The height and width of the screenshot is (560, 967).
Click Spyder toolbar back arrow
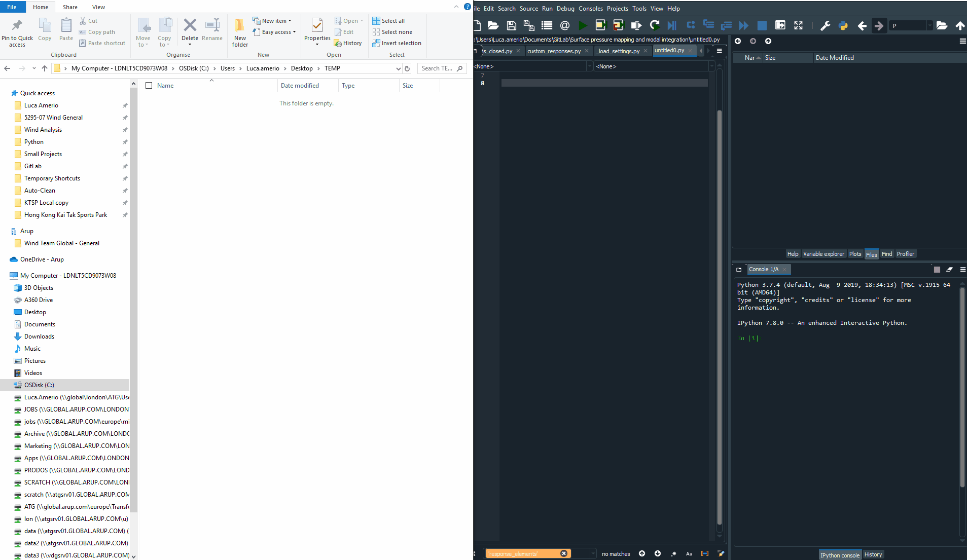coord(862,25)
